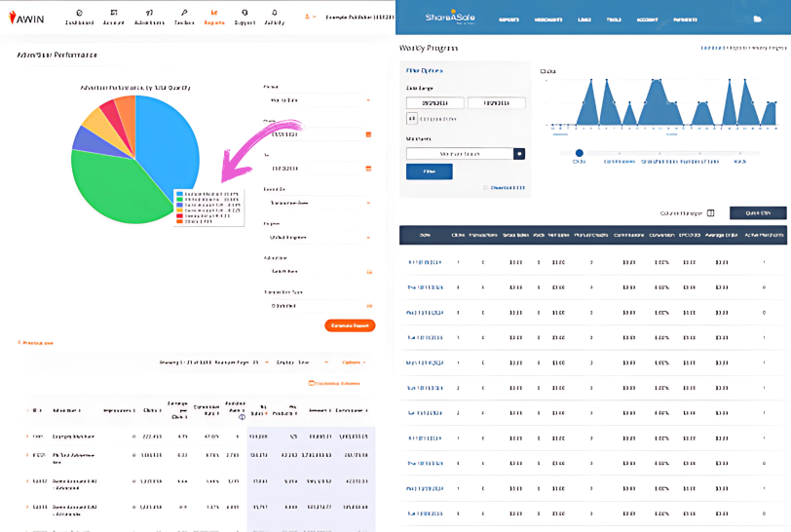Image resolution: width=791 pixels, height=532 pixels.
Task: Click the Dashboard breadcrumb link in ShareASale
Action: (712, 48)
